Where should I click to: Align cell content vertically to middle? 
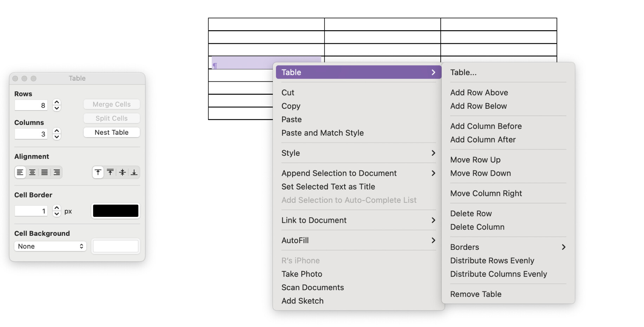coord(122,172)
